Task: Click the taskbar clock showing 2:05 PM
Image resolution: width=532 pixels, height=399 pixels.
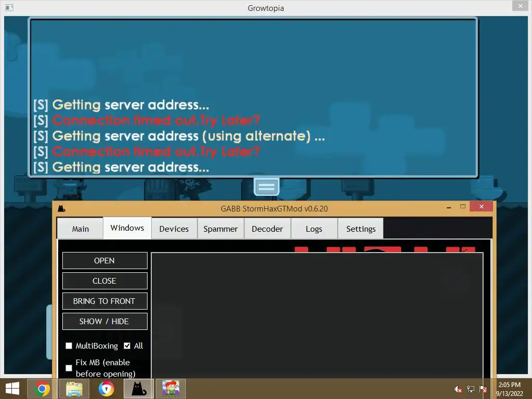Action: [510, 389]
